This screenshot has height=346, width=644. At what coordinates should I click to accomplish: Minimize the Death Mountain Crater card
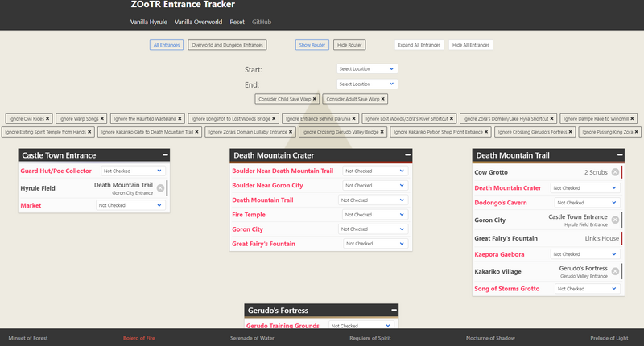(x=407, y=154)
